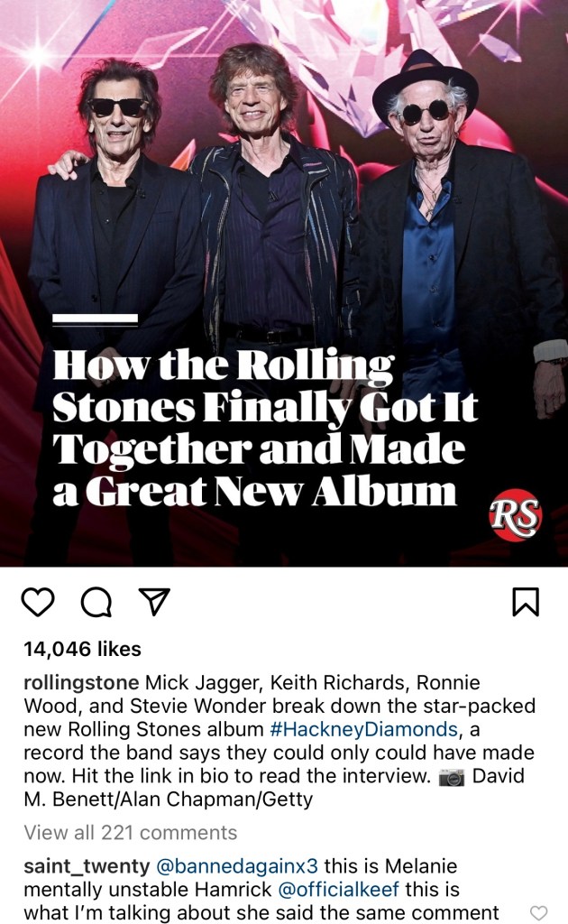Open the #HackneyDiamonds hashtag
Viewport: 568px width, 924px height.
click(x=363, y=729)
